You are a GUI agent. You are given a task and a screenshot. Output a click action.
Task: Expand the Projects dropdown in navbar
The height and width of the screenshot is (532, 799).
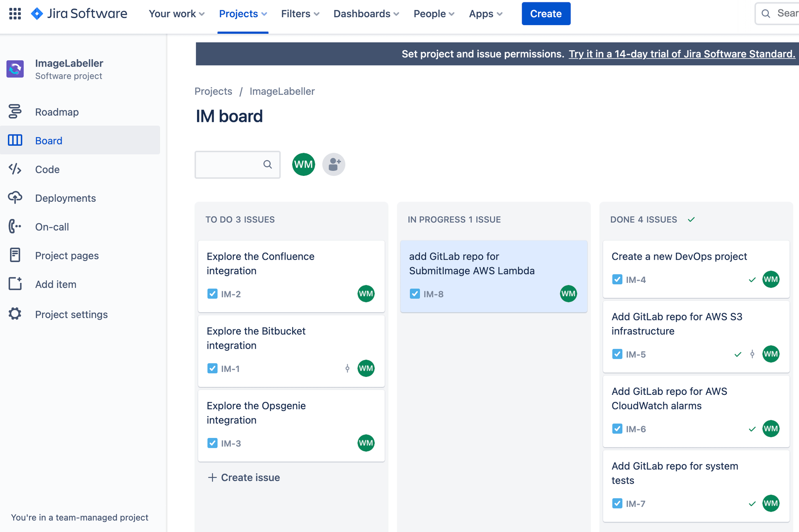(242, 14)
